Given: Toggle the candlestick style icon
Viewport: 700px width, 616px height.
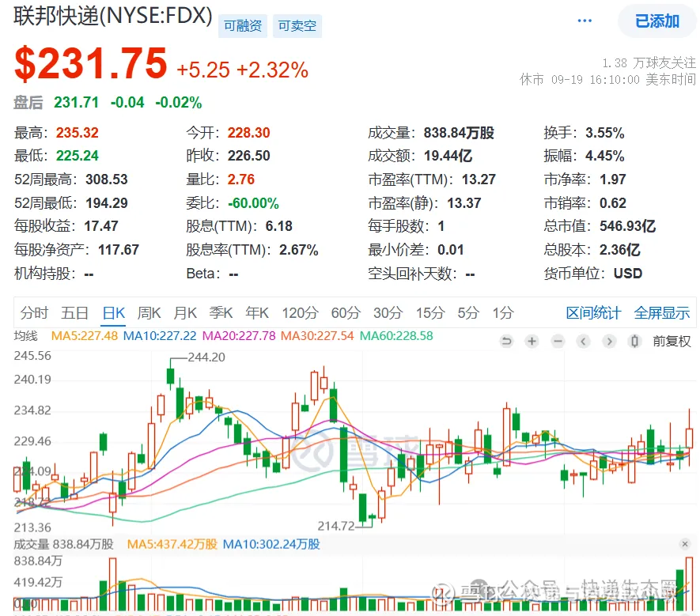Looking at the screenshot, I should pyautogui.click(x=634, y=342).
